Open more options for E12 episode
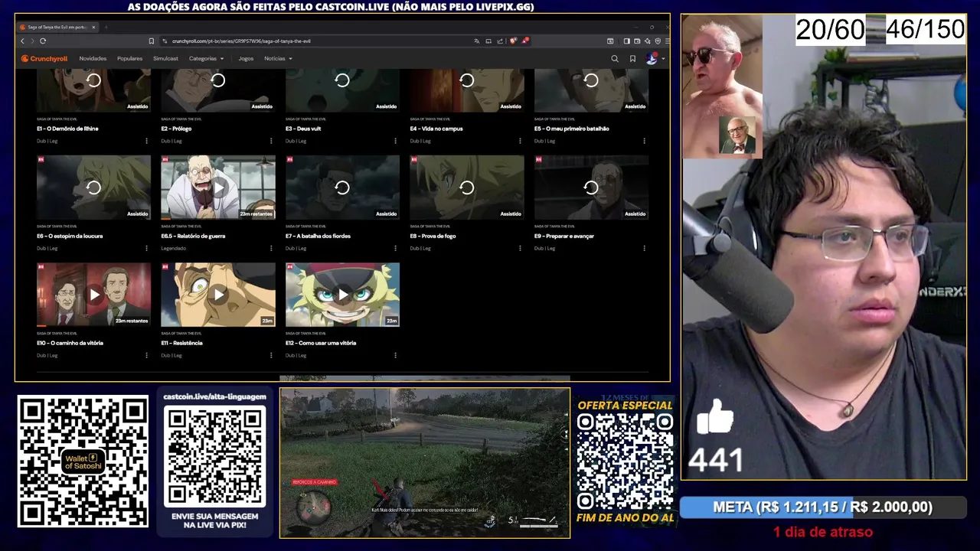Viewport: 980px width, 551px height. 395,355
